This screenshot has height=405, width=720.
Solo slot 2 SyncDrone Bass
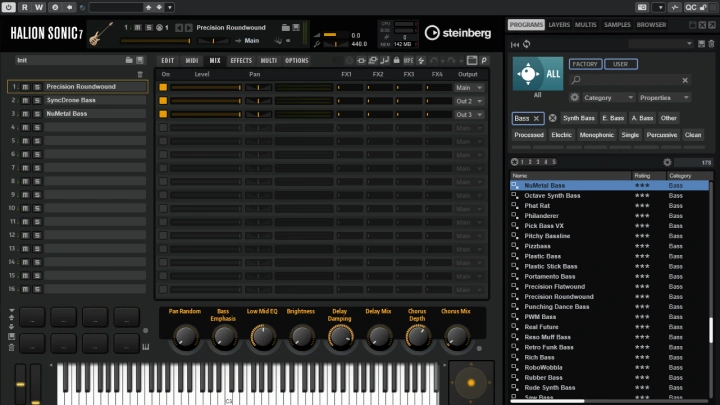37,100
